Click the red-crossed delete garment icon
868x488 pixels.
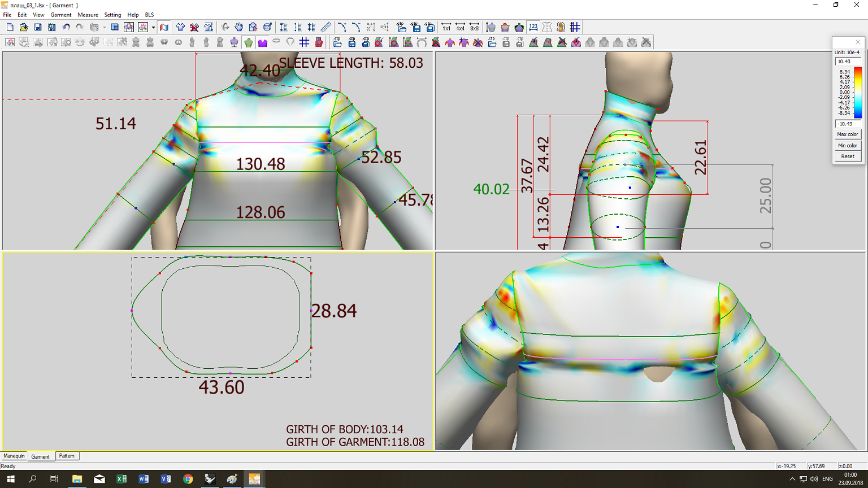coord(194,27)
